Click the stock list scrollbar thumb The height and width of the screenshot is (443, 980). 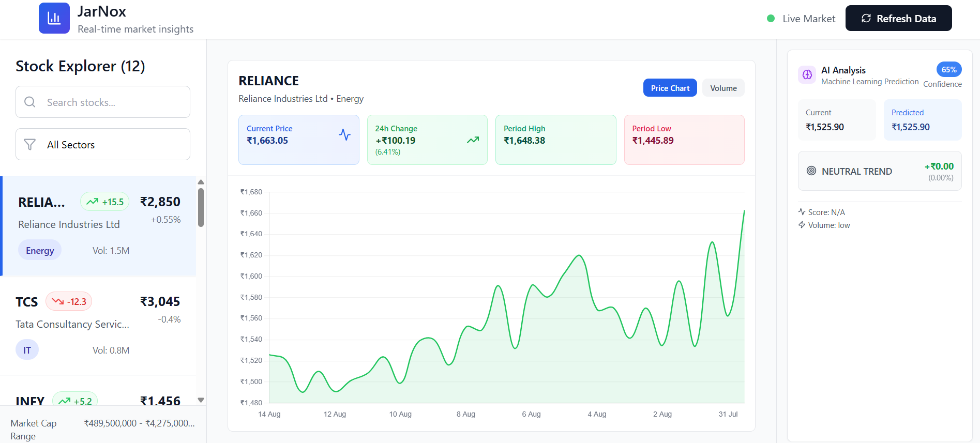click(x=201, y=207)
